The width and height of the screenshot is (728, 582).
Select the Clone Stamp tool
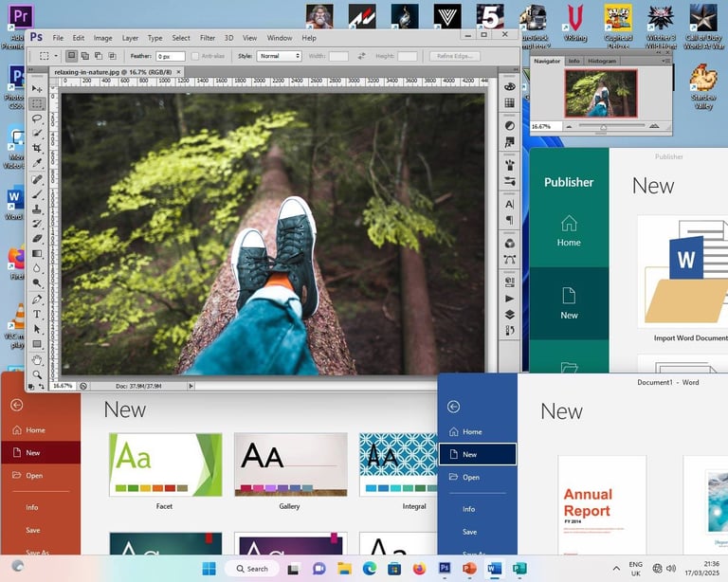click(x=37, y=209)
